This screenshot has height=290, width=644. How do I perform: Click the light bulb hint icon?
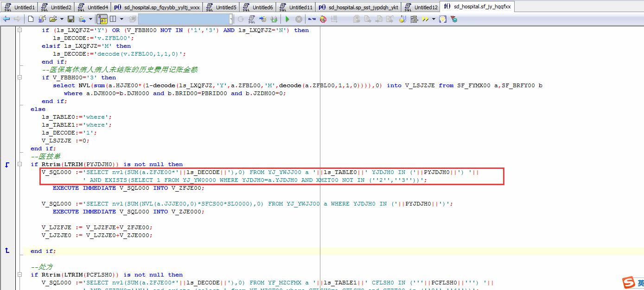[443, 19]
